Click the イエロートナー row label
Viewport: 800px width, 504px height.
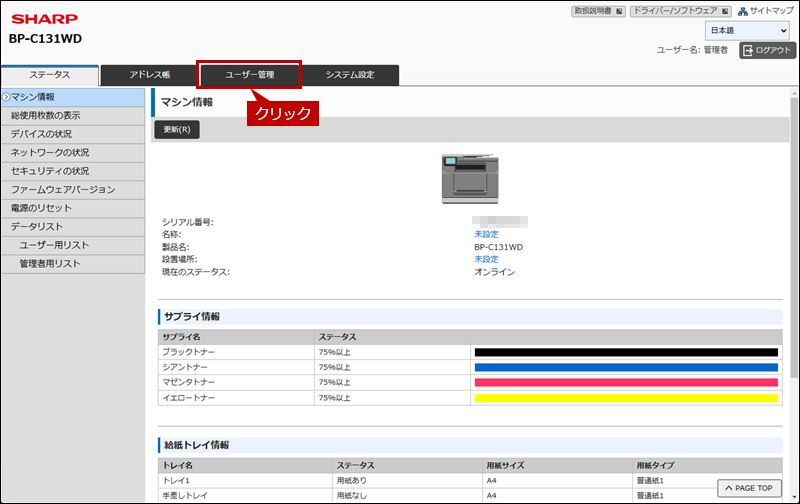(x=188, y=398)
